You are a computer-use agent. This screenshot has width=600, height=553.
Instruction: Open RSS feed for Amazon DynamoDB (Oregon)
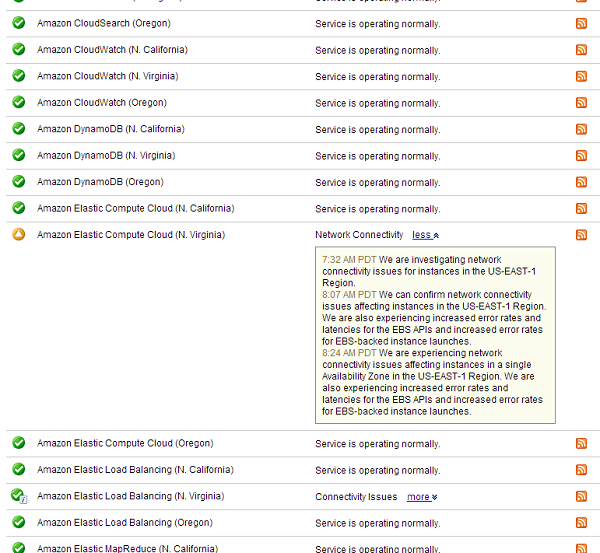581,182
